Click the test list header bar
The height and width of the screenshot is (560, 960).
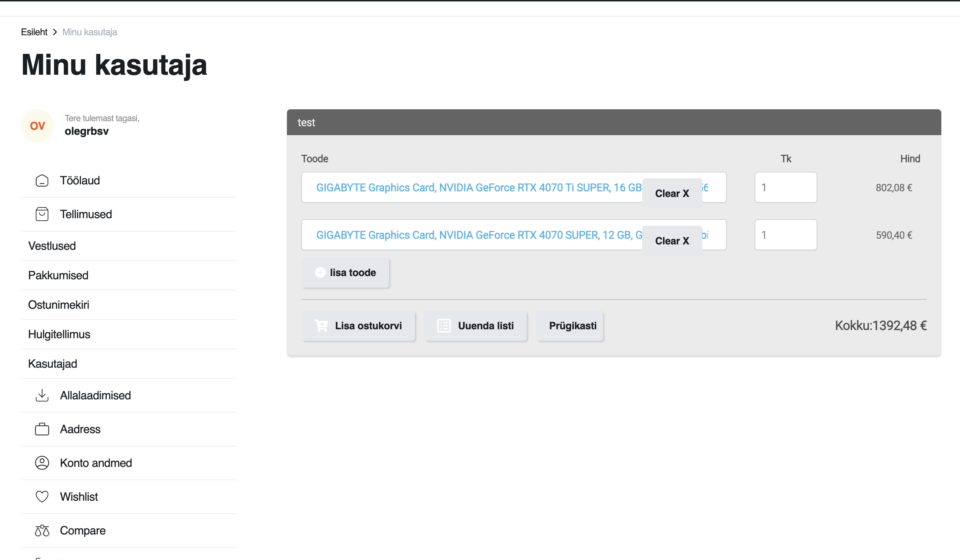(x=614, y=122)
